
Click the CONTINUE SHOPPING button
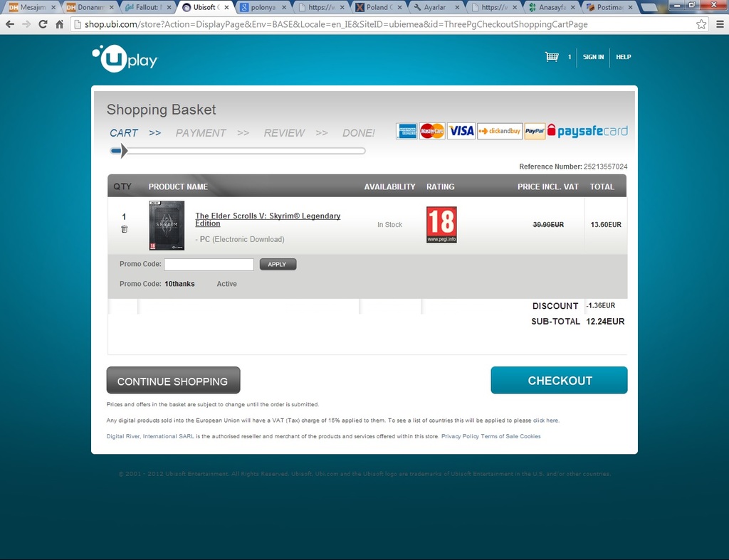[x=174, y=381]
